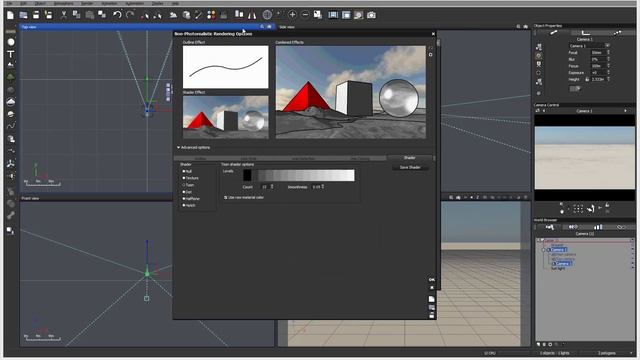Click the Paste icon in the toolbar
640x360 pixels.
pos(89,15)
